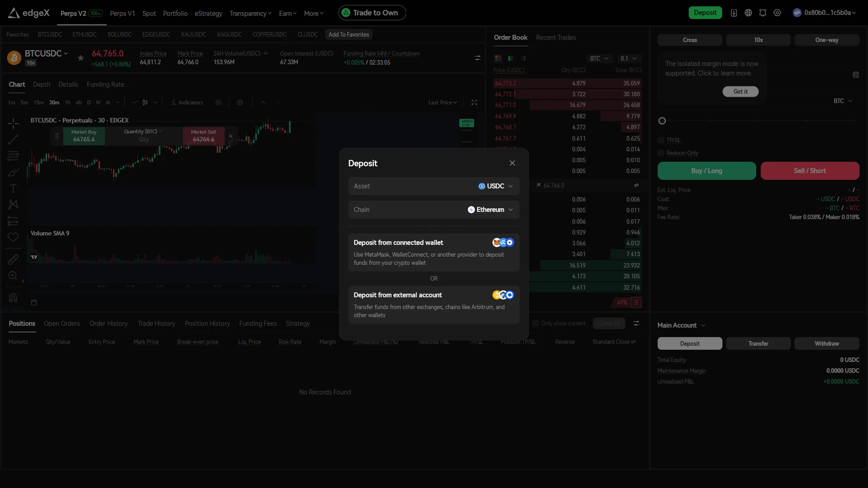Screen dimensions: 868x488
Task: Switch to Perps V1 tab
Action: [123, 14]
